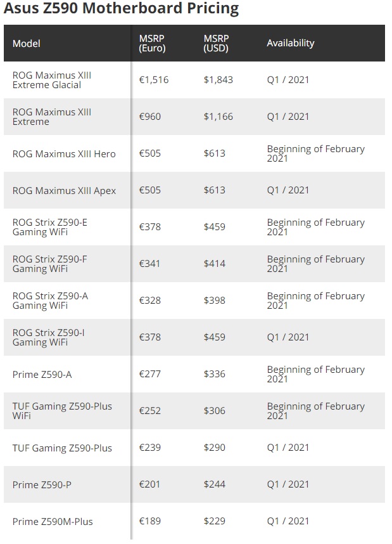Click the MSRP (USD) column header
The width and height of the screenshot is (392, 544).
click(x=216, y=43)
